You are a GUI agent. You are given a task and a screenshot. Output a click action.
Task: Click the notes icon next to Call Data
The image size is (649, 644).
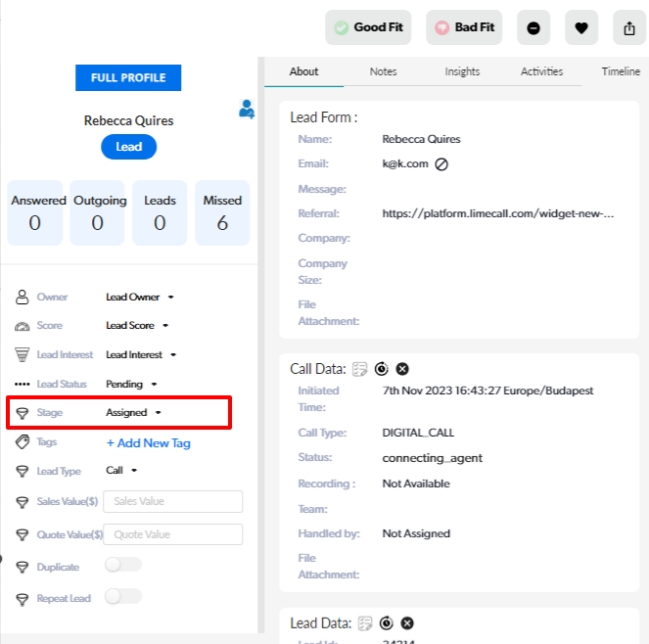tap(360, 369)
